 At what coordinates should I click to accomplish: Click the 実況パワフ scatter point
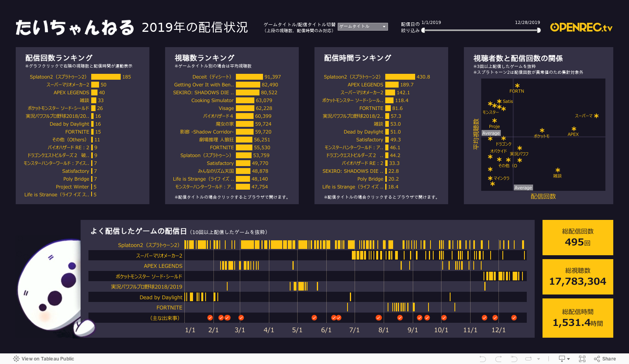coord(520,148)
